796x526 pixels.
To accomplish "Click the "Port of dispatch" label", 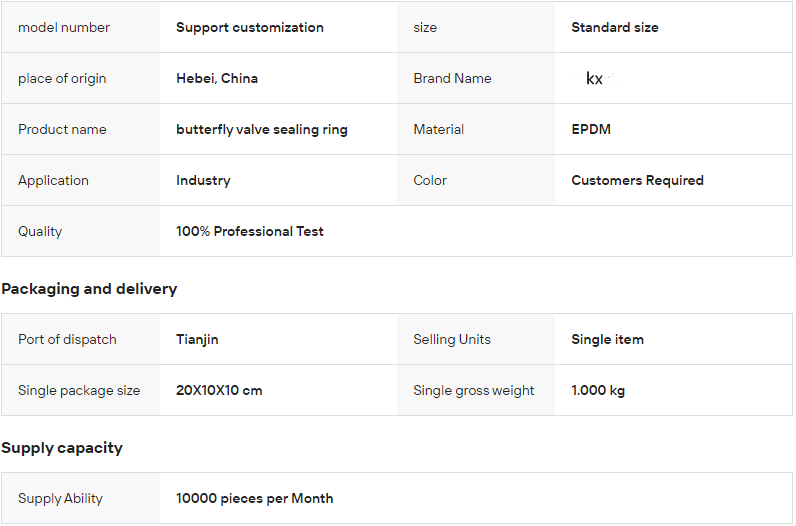I will (67, 340).
